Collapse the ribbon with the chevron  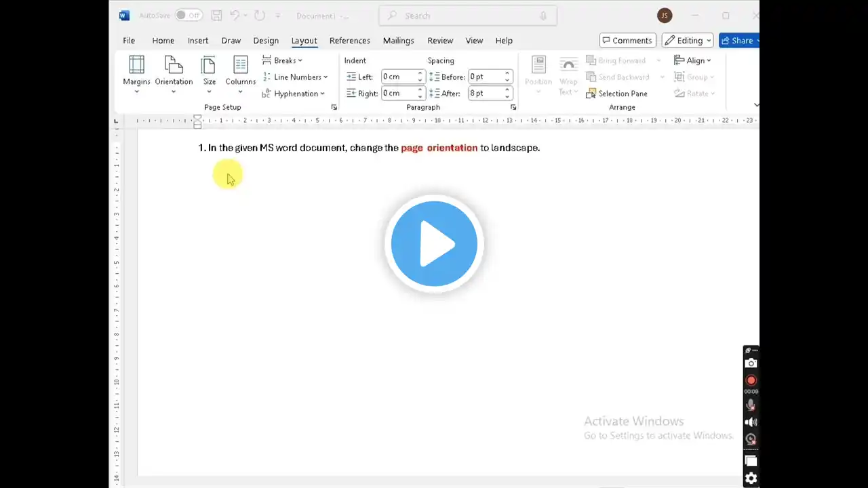[756, 105]
